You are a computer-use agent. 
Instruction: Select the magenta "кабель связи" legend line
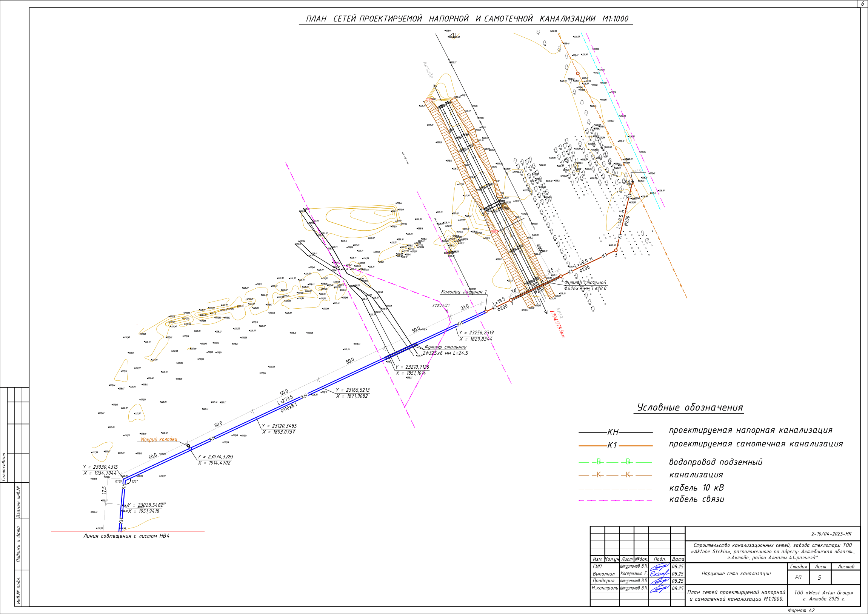(x=616, y=500)
